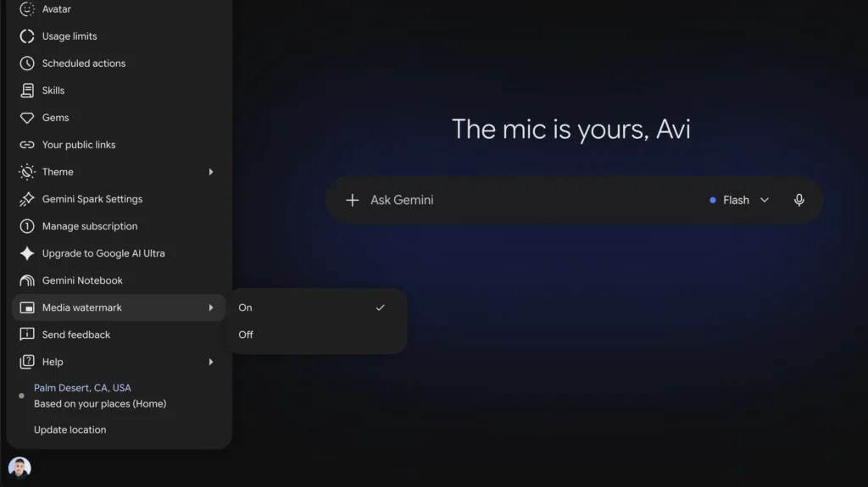The height and width of the screenshot is (487, 868).
Task: Click Update location
Action: [70, 429]
